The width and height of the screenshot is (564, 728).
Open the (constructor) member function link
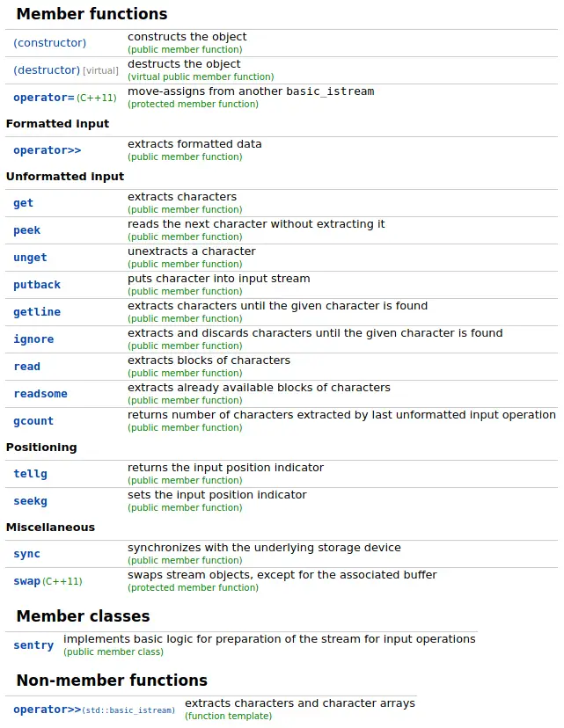pos(49,43)
